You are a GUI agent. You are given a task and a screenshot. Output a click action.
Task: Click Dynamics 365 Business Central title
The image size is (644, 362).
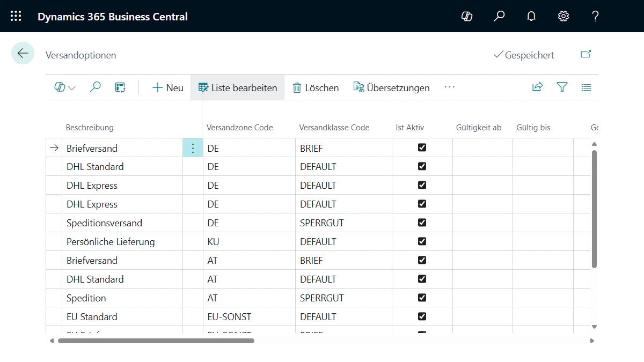(113, 17)
